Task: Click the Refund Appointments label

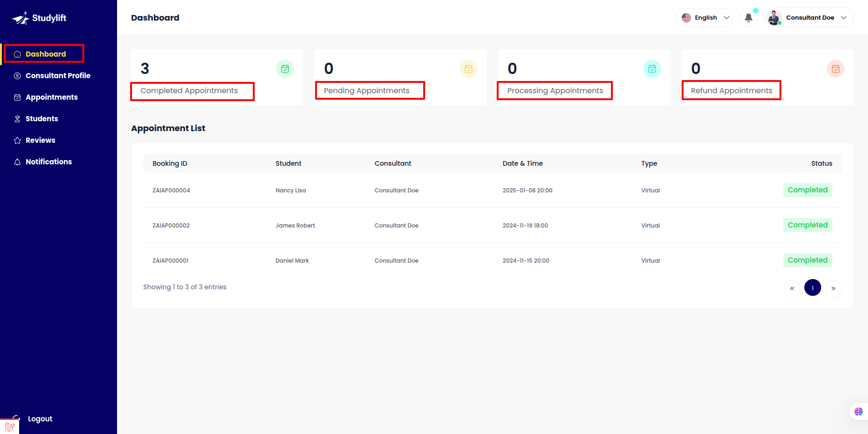Action: click(732, 90)
